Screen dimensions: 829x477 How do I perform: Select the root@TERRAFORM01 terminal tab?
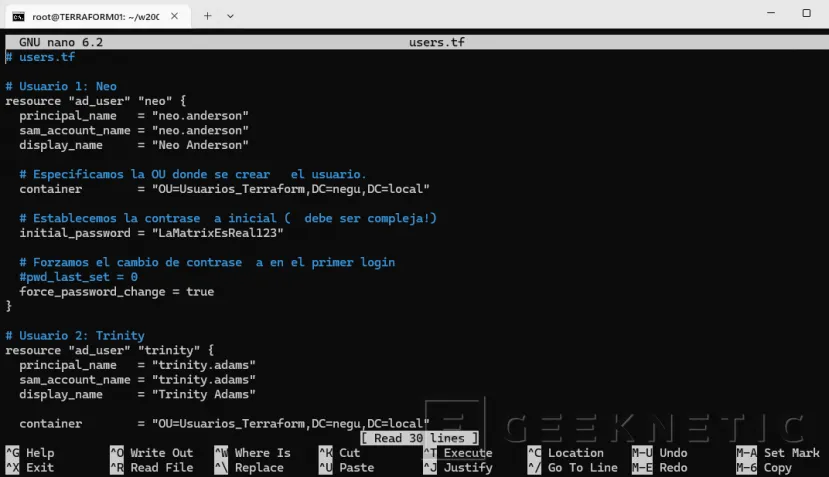click(97, 16)
